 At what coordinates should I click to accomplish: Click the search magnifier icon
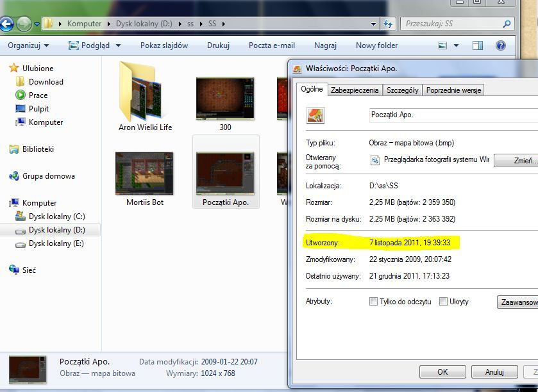(507, 24)
